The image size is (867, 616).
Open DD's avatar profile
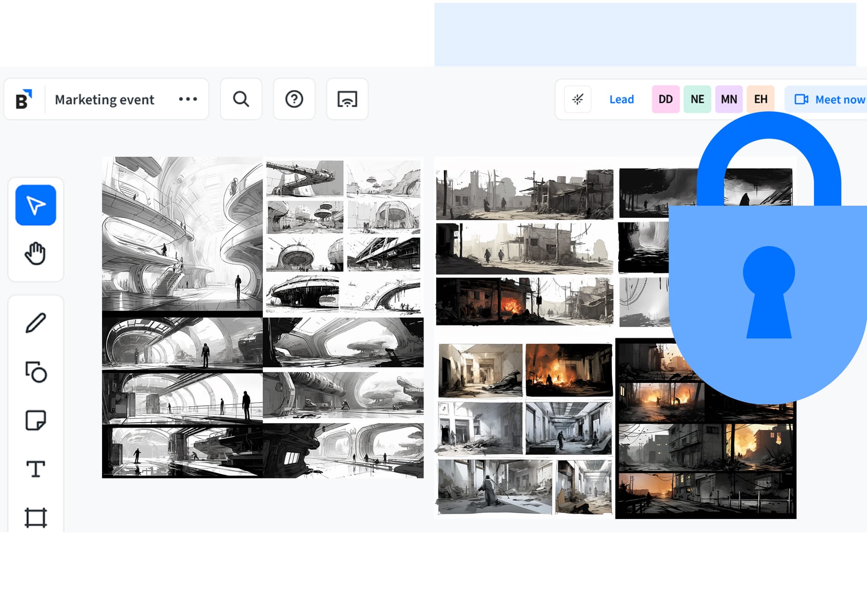pyautogui.click(x=665, y=99)
